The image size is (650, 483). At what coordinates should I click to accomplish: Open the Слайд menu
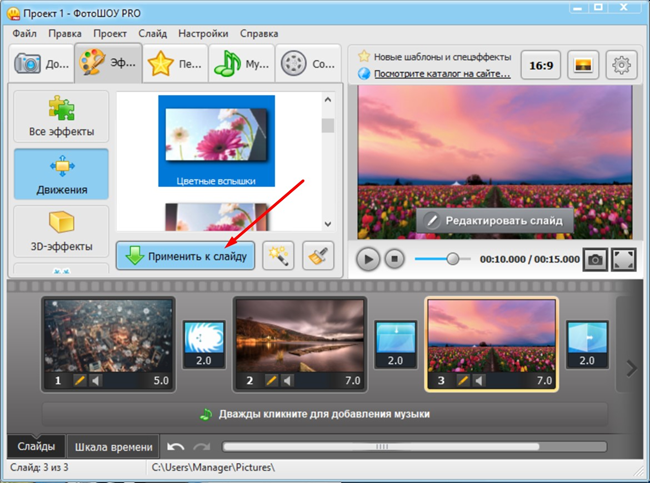(x=153, y=33)
